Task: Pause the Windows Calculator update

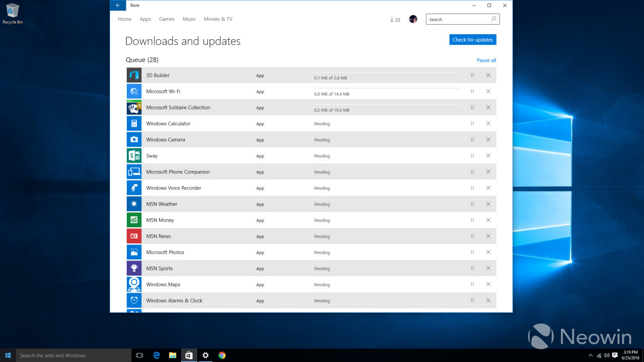Action: coord(472,124)
